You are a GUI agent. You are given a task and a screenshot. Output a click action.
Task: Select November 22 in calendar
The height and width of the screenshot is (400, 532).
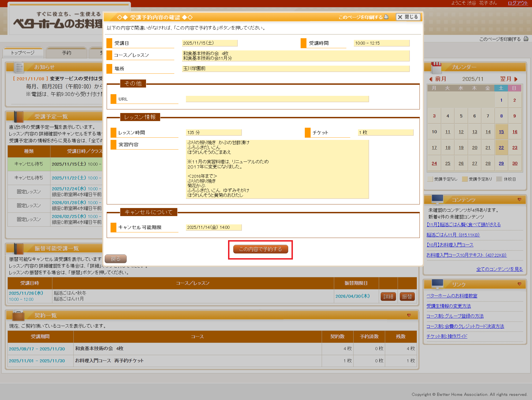501,148
